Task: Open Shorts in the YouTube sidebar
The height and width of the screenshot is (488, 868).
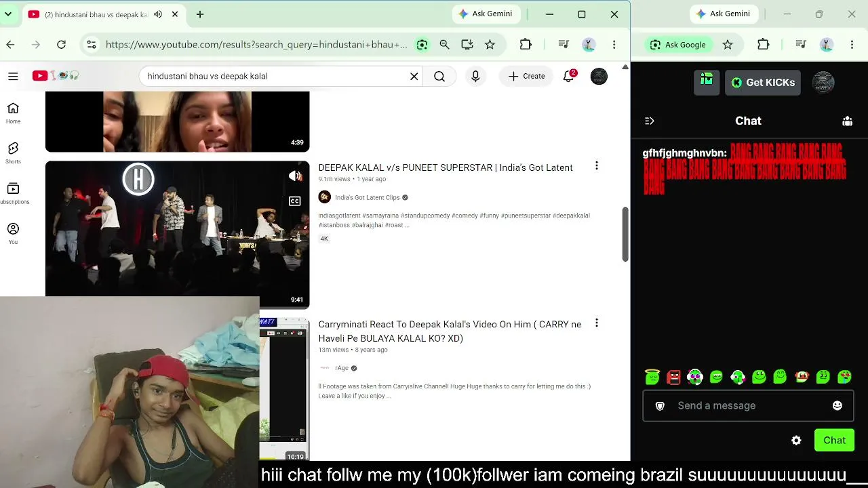Action: (13, 153)
